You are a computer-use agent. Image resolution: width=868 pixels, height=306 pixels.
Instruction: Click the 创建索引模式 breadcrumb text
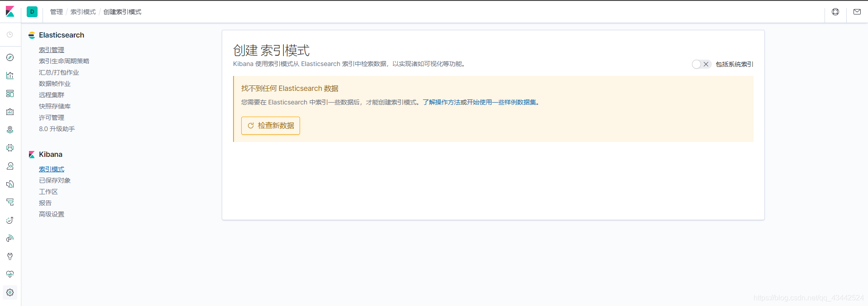122,12
